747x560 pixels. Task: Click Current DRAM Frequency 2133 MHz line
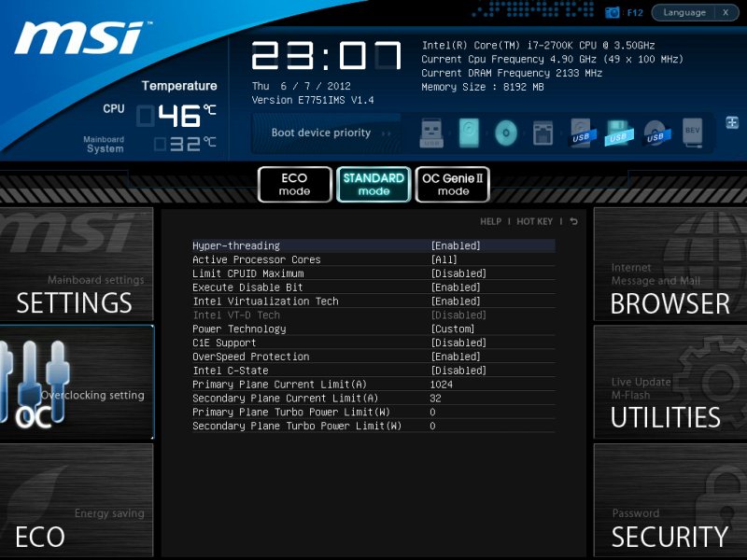click(512, 73)
